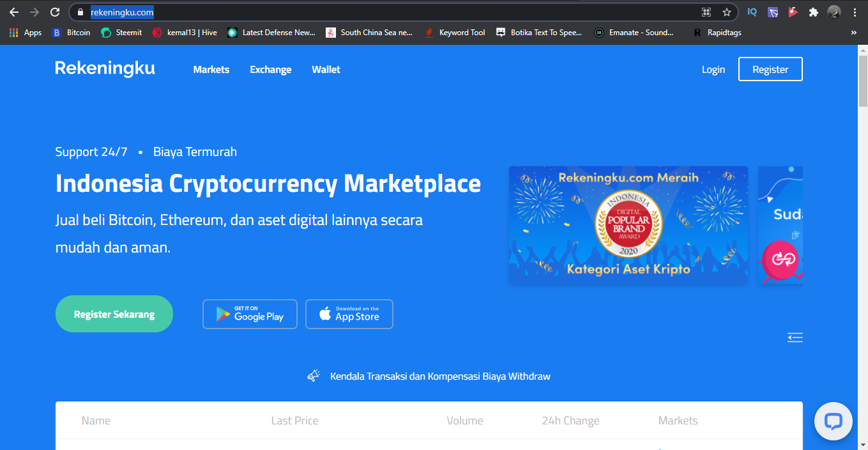Sort table by Name column
This screenshot has height=450, width=868.
[96, 421]
